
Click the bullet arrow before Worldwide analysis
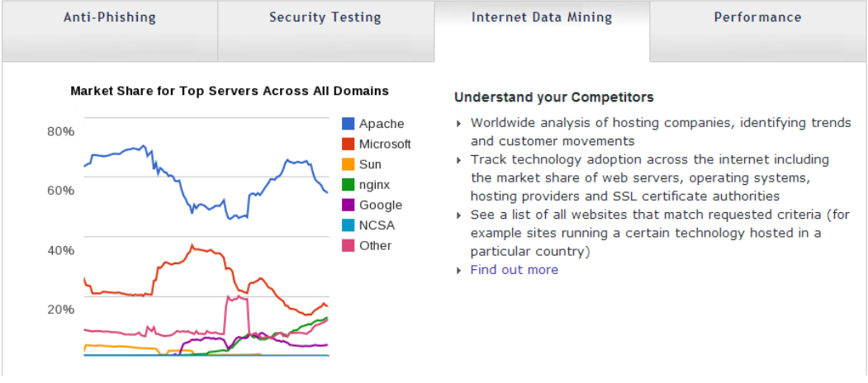459,124
